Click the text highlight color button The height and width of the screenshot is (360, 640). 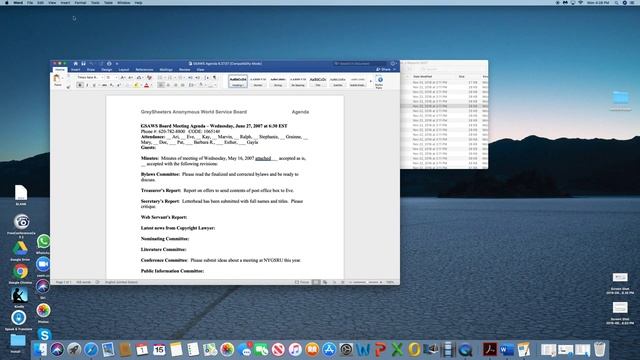(136, 85)
